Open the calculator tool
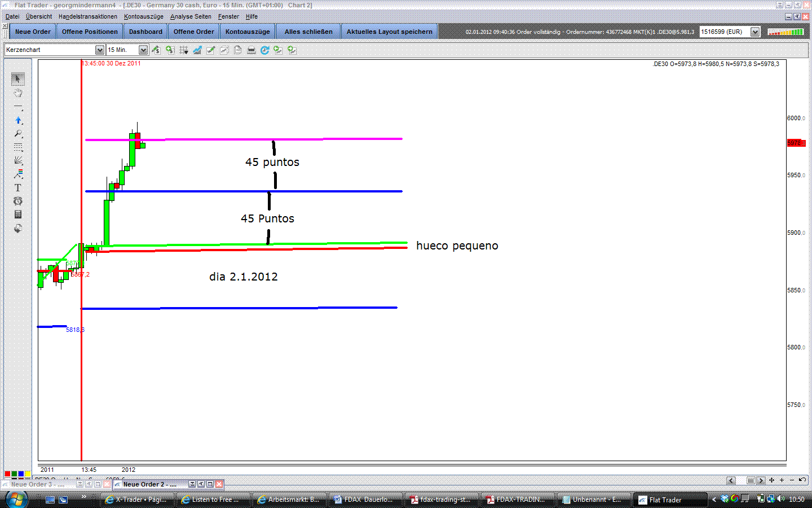 18,214
